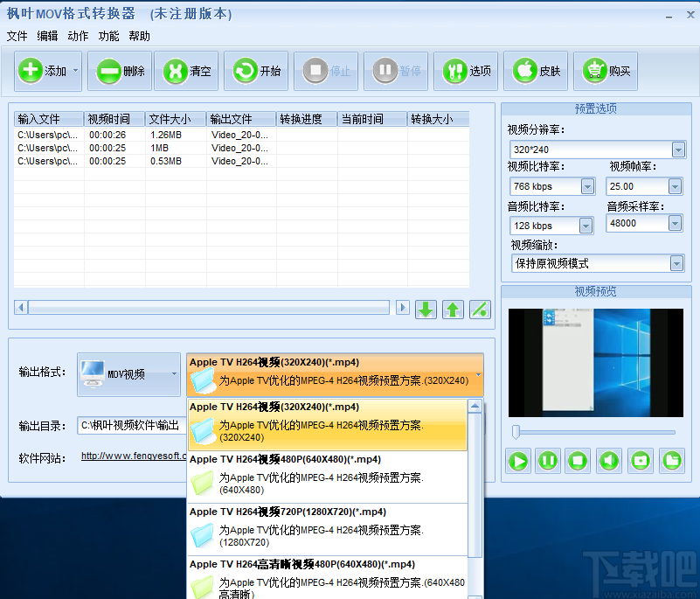Open Options (选项) from the toolbar
This screenshot has width=700, height=599.
pos(466,71)
